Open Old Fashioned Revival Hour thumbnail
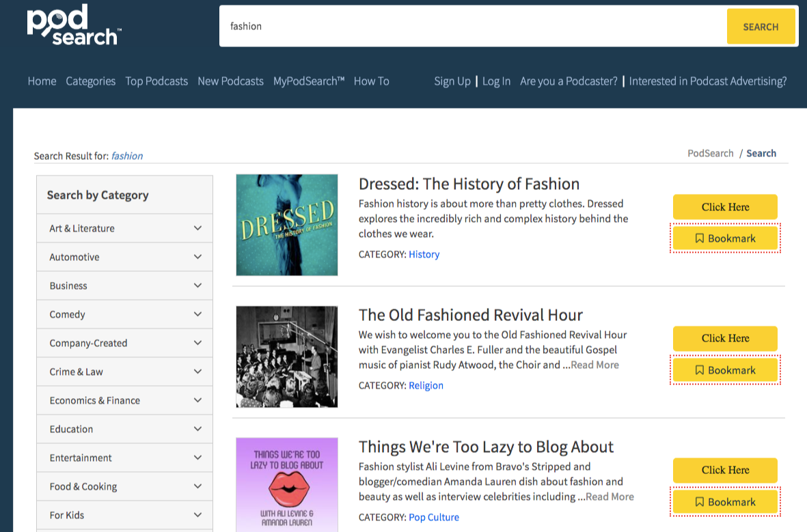Screen dimensions: 807x532 [x=287, y=356]
